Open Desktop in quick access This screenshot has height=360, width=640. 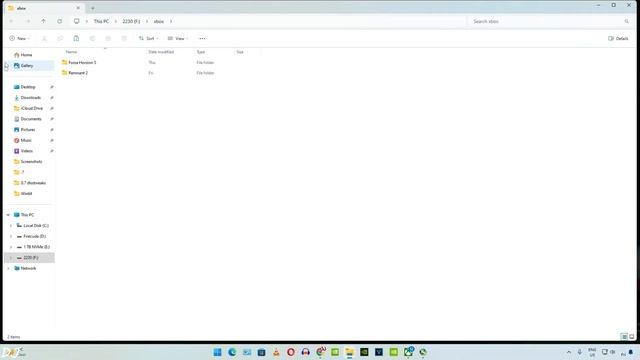pos(29,87)
